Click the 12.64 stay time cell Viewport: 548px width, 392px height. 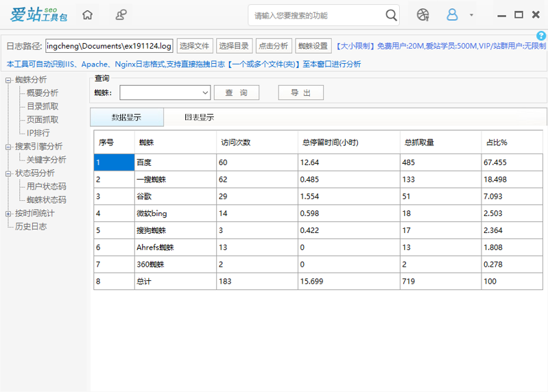pos(349,162)
